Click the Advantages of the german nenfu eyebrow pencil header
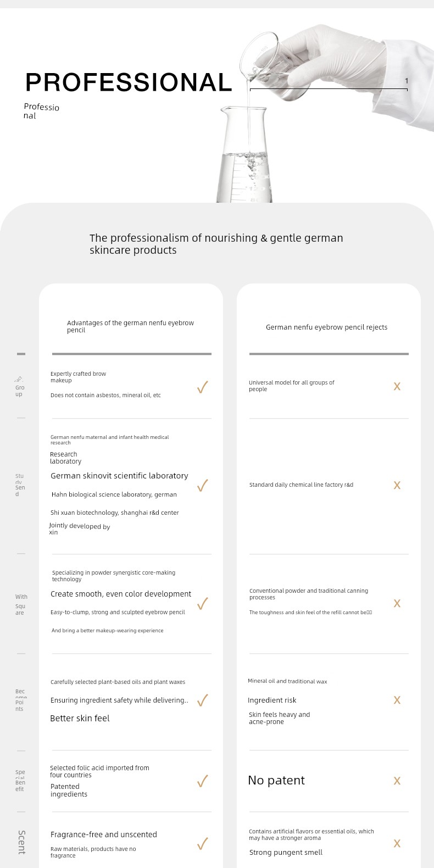This screenshot has height=868, width=434. point(130,326)
